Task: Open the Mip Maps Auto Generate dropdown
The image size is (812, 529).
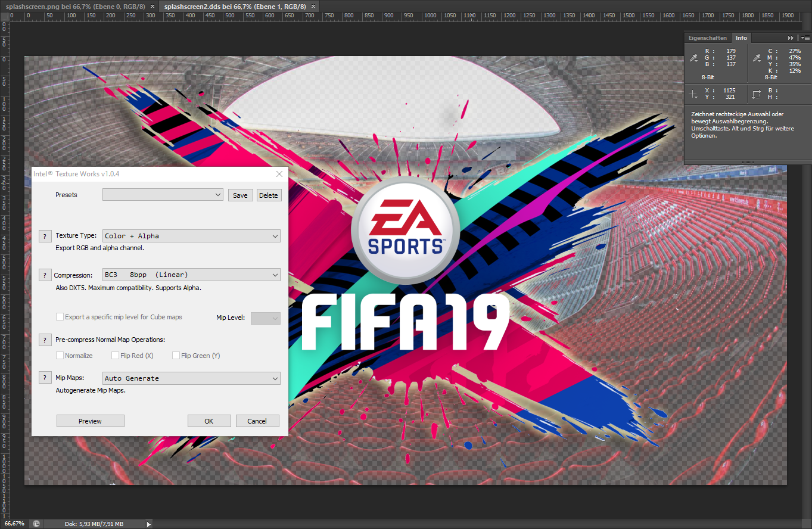Action: 191,378
